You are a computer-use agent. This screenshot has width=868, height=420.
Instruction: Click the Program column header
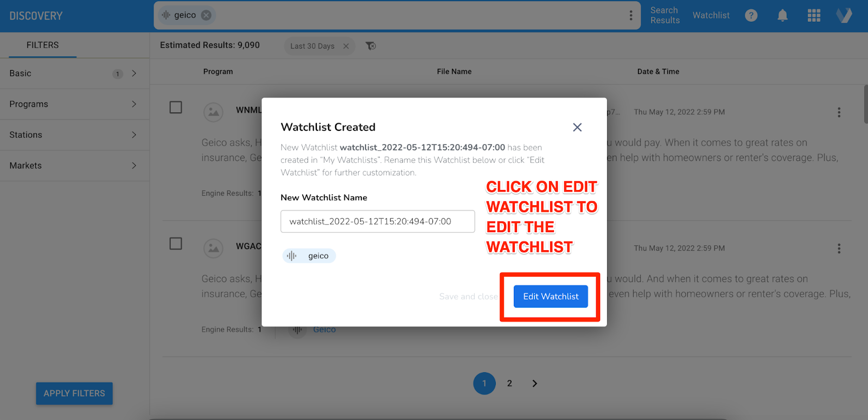point(218,72)
